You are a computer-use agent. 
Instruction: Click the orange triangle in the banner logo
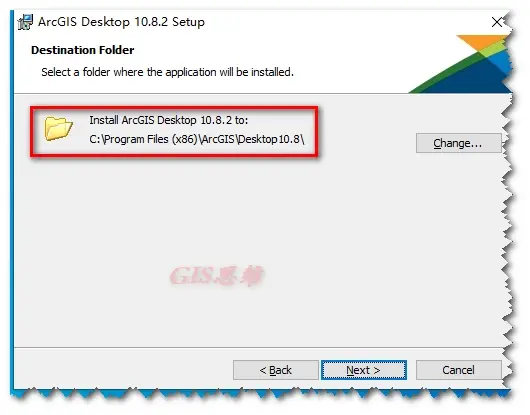point(480,42)
